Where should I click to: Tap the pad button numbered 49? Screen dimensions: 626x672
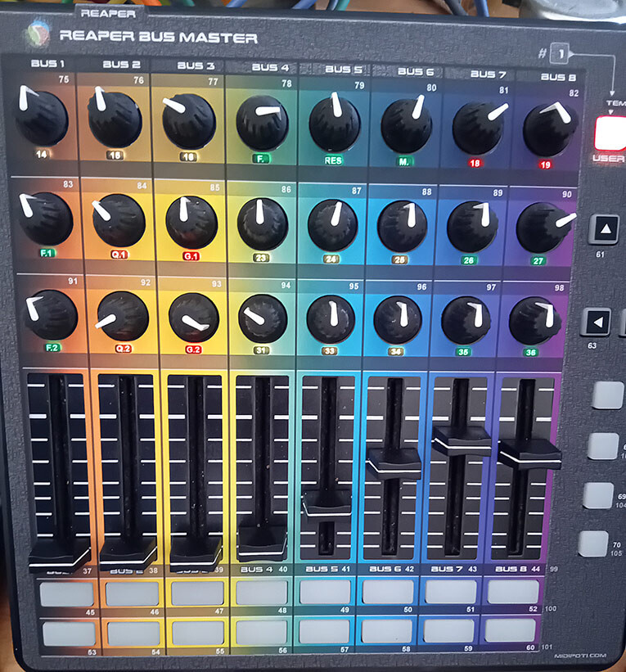point(325,592)
